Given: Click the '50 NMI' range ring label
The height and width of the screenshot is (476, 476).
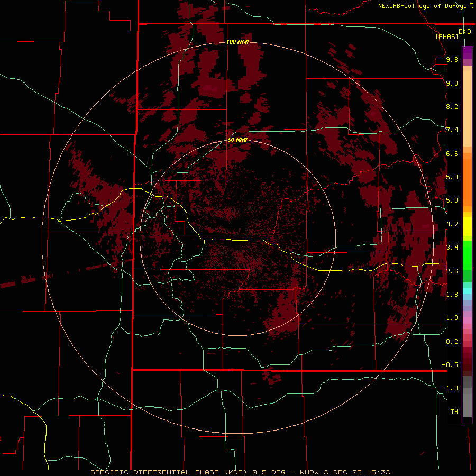Looking at the screenshot, I should point(237,140).
